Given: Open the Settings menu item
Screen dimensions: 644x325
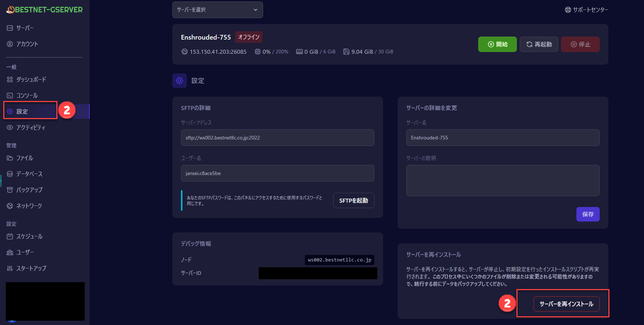Looking at the screenshot, I should [x=22, y=111].
